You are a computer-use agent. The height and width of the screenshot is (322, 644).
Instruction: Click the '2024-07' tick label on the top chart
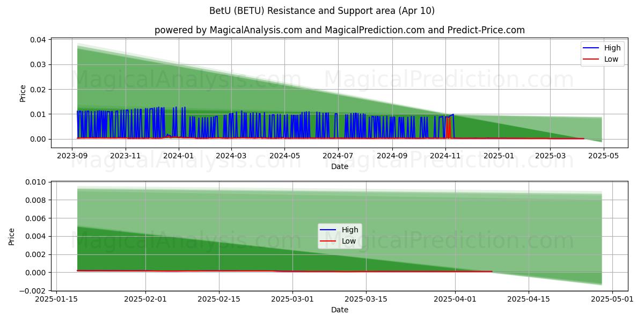coord(338,156)
